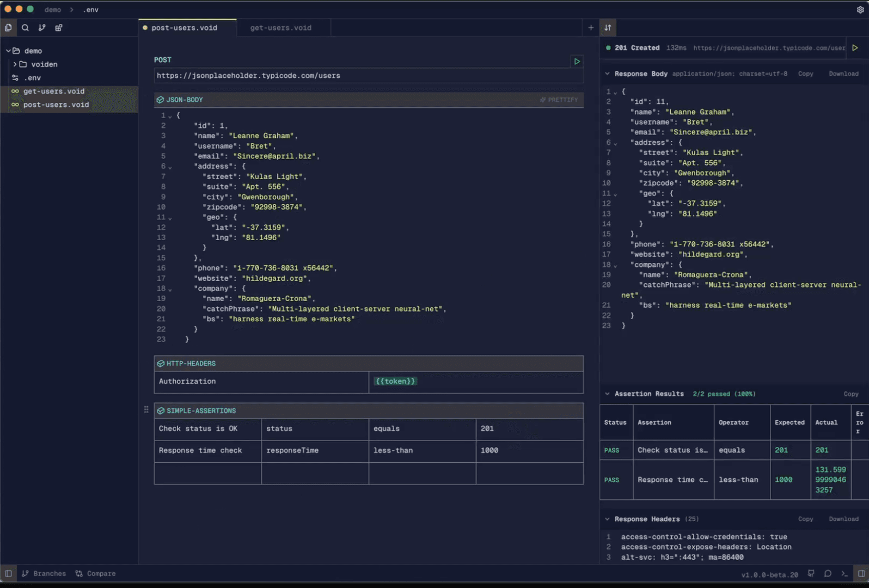Viewport: 869px width, 588px height.
Task: Collapse the demo folder
Action: 8,51
